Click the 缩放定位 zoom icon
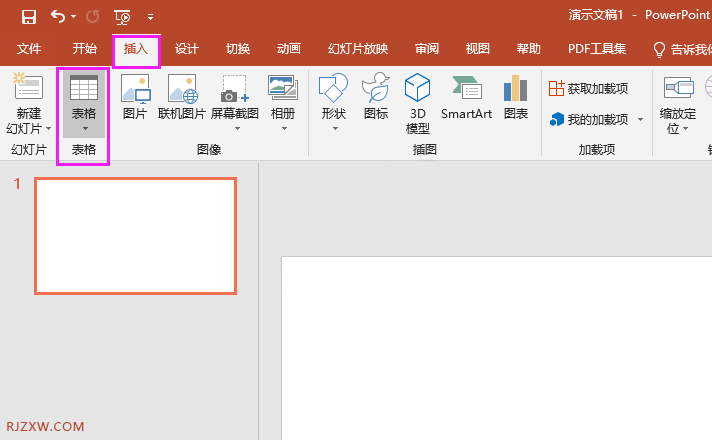Viewport: 712px width, 440px height. pyautogui.click(x=678, y=87)
